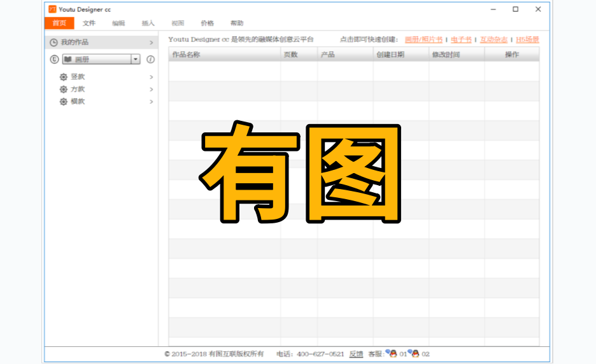Open the 插入 menu

148,23
